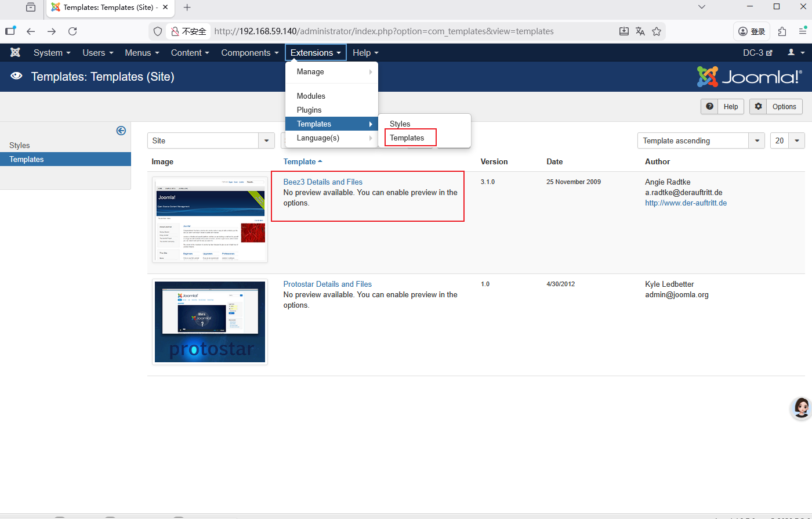
Task: Expand the Manage submenu
Action: [x=332, y=72]
